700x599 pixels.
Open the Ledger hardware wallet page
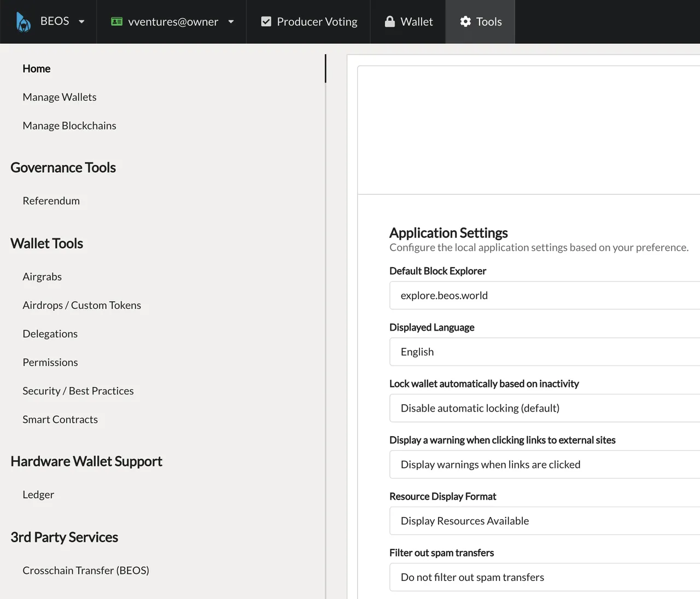pyautogui.click(x=38, y=495)
